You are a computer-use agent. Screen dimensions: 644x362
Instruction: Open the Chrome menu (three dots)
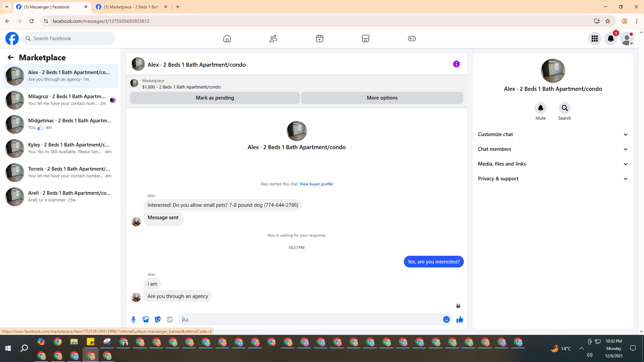click(x=637, y=21)
